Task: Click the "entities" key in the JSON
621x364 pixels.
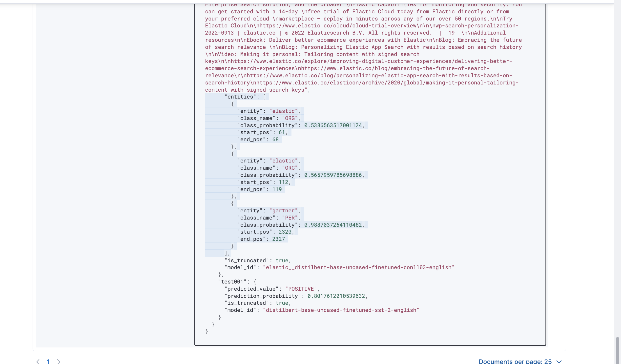Action: pos(240,97)
